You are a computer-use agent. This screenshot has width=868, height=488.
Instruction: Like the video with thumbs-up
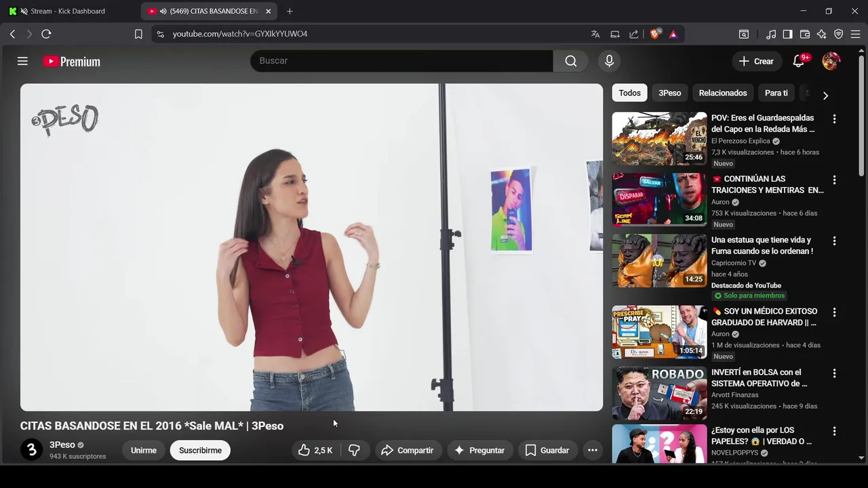(x=315, y=450)
